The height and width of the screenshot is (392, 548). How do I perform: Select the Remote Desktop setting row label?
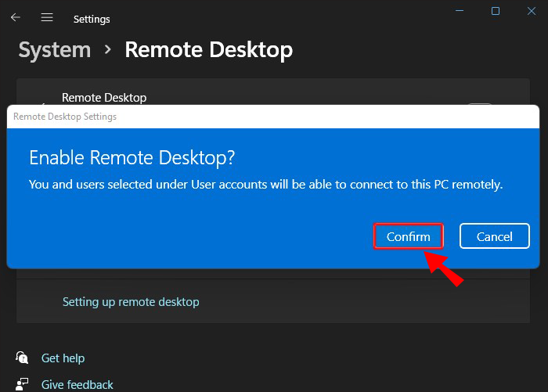[x=104, y=98]
